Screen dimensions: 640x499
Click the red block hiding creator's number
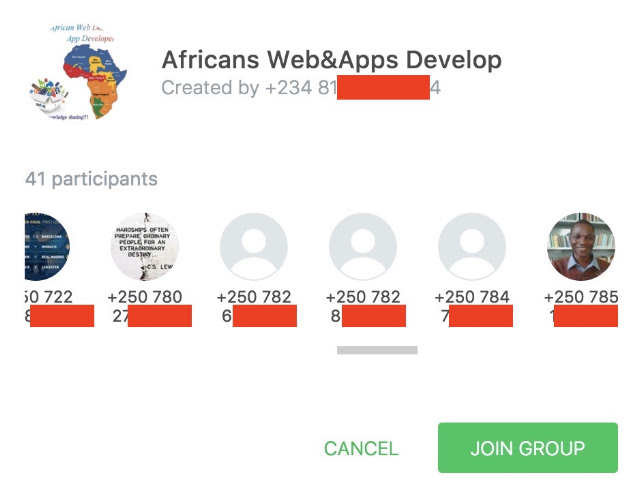click(383, 87)
